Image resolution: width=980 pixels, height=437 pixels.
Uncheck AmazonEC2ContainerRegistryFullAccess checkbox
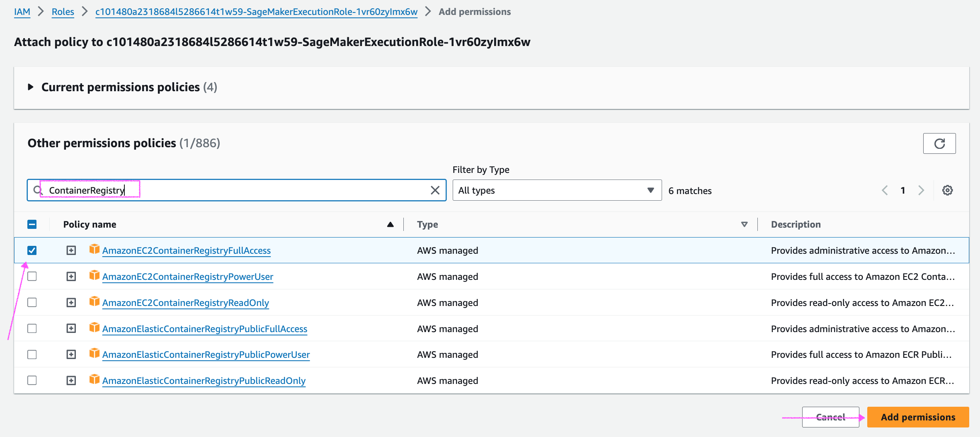(x=32, y=250)
